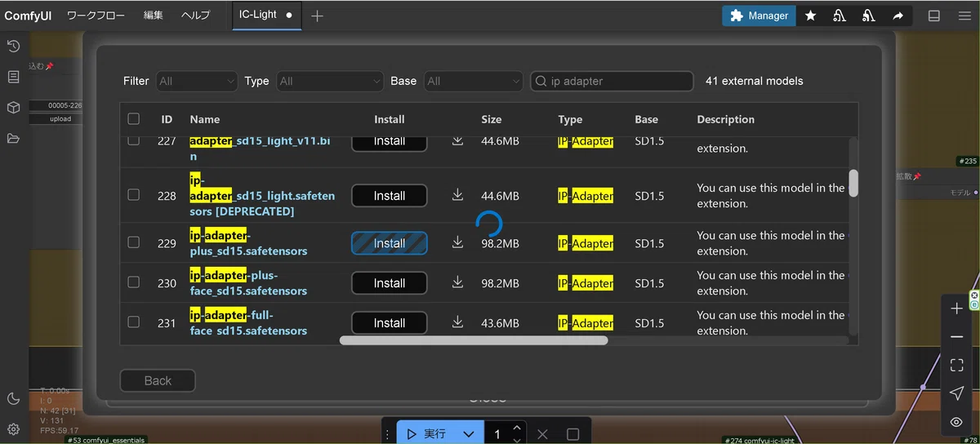Click the stop square icon in run bar
The width and height of the screenshot is (980, 444).
[572, 434]
